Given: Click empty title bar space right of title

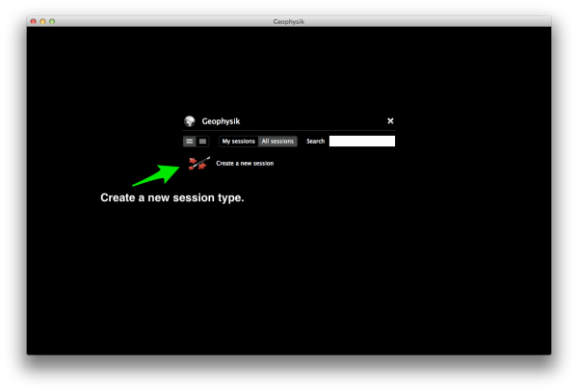Looking at the screenshot, I should click(x=433, y=20).
